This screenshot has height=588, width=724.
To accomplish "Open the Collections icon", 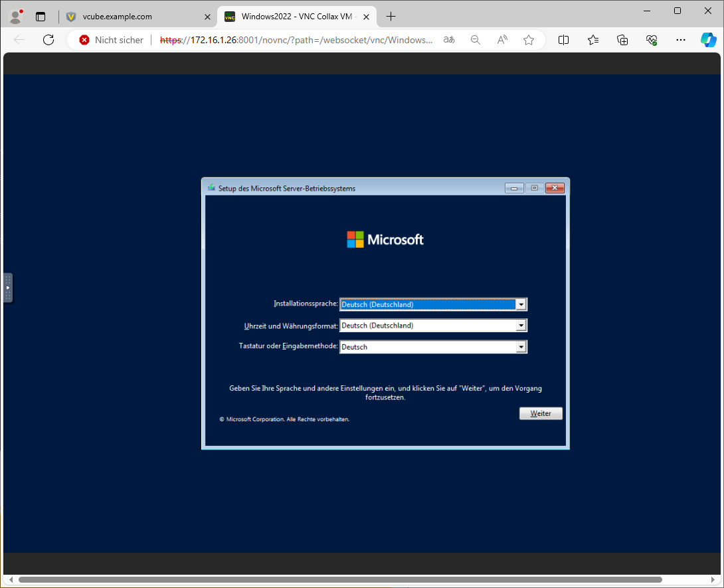I will (x=622, y=40).
